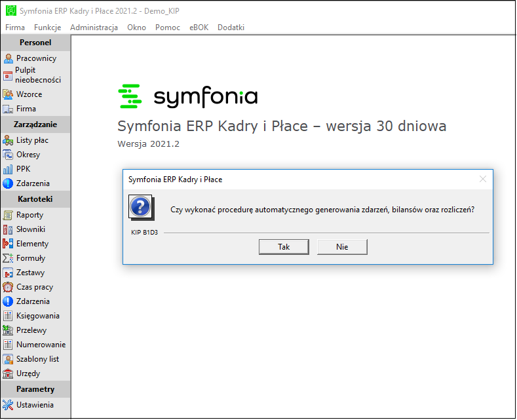Click the Ustawienia label

point(35,405)
